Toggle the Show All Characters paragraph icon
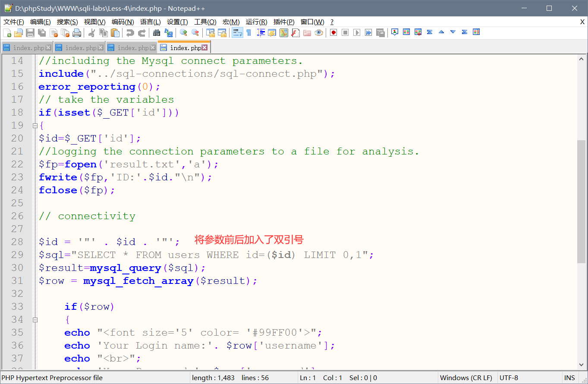Viewport: 588px width, 384px height. tap(249, 32)
